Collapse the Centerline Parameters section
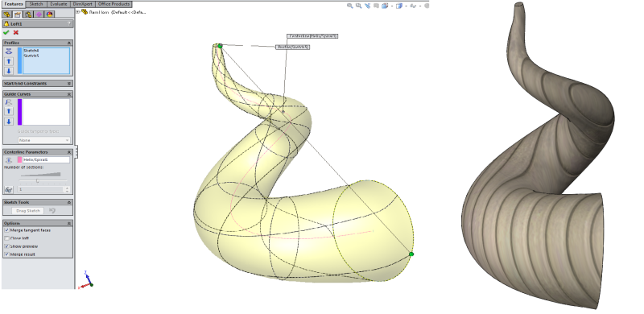 (69, 152)
